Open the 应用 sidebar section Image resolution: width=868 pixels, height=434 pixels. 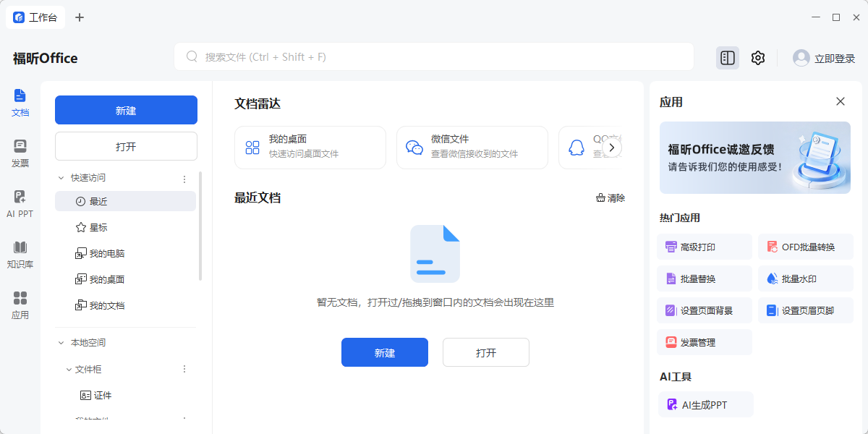[20, 305]
